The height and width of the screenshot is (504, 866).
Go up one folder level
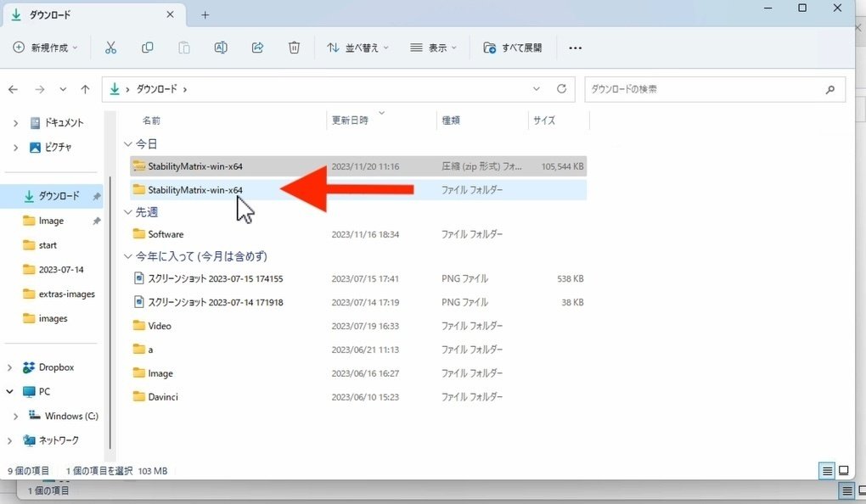click(85, 89)
